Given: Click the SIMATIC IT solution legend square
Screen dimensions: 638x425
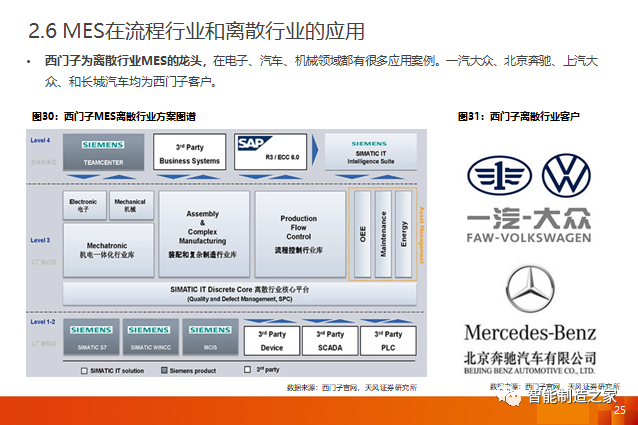Looking at the screenshot, I should tap(84, 370).
